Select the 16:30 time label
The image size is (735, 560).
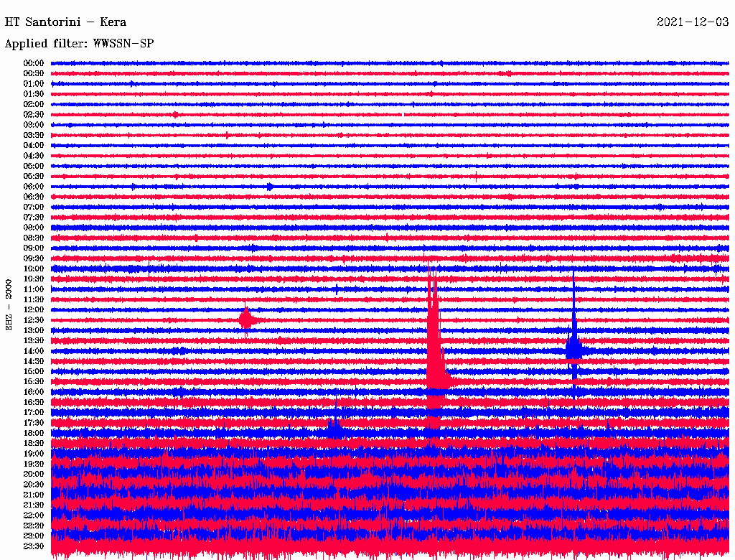point(34,403)
